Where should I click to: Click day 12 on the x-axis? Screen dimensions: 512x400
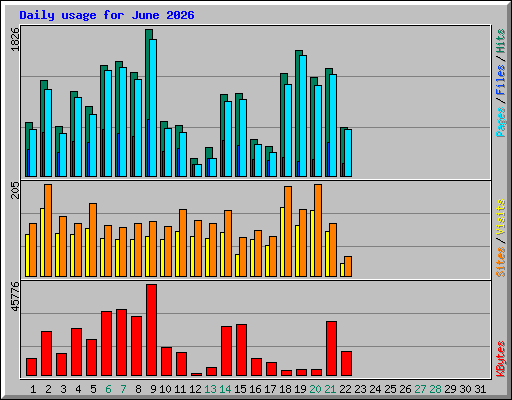pyautogui.click(x=195, y=389)
